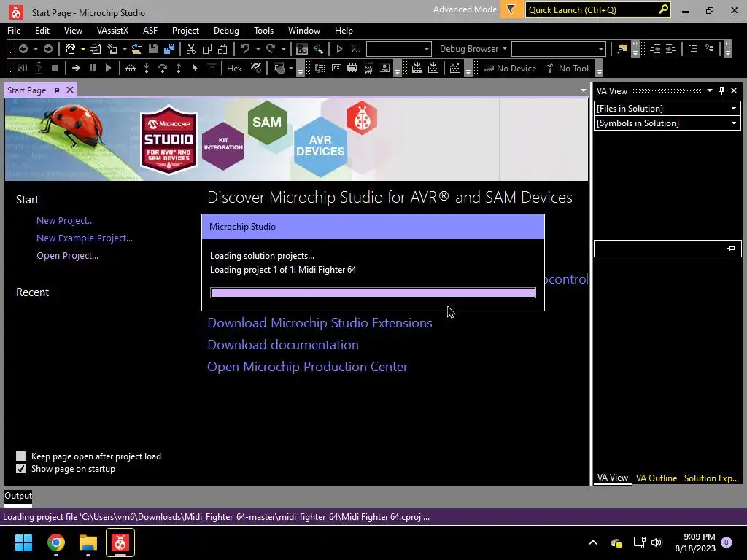
Task: Click the Open File folder icon
Action: coord(137,49)
